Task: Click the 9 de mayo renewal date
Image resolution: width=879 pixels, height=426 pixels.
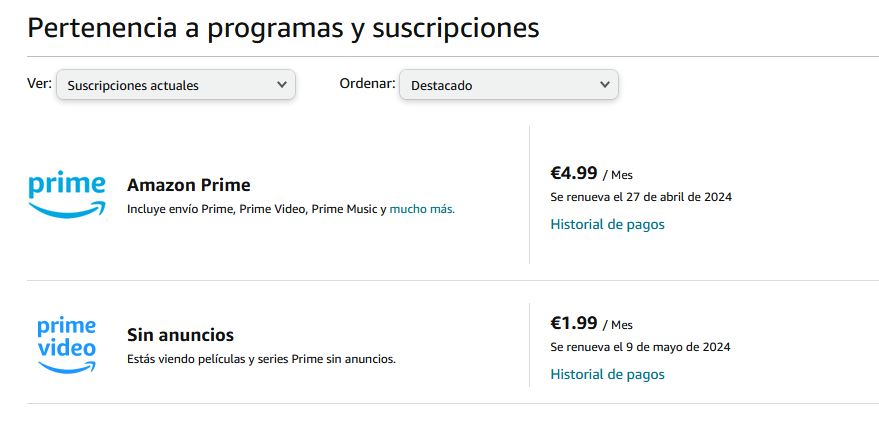Action: pyautogui.click(x=640, y=347)
